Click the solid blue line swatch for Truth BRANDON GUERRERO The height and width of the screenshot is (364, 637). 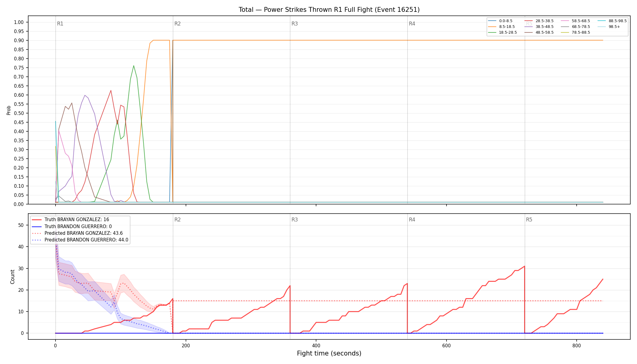[x=37, y=227]
